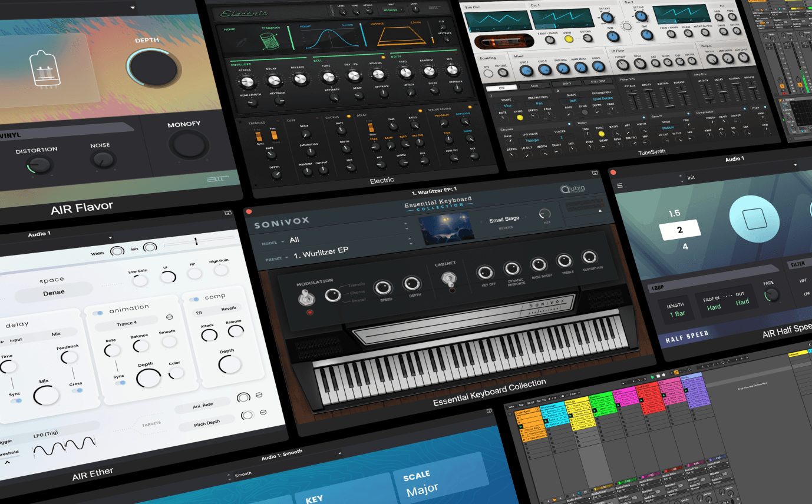This screenshot has height=504, width=812.
Task: Toggle QUAD on TubeSynth Osc 1
Action: [x=569, y=39]
